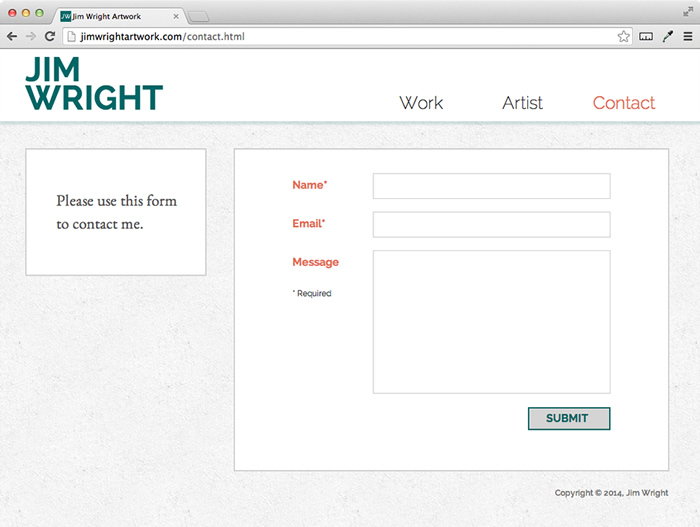Toggle fullscreen with the top-right arrows icon
This screenshot has width=700, height=527.
click(688, 11)
